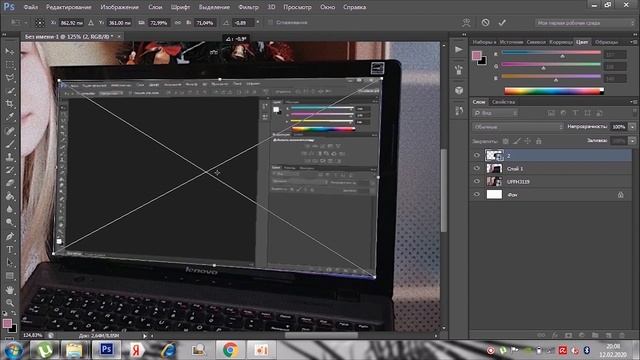Select the Eraser tool

[x=10, y=183]
